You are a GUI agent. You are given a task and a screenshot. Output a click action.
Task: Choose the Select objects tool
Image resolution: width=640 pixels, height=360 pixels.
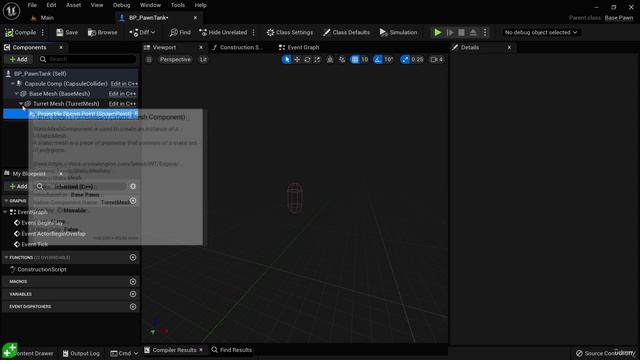click(287, 60)
